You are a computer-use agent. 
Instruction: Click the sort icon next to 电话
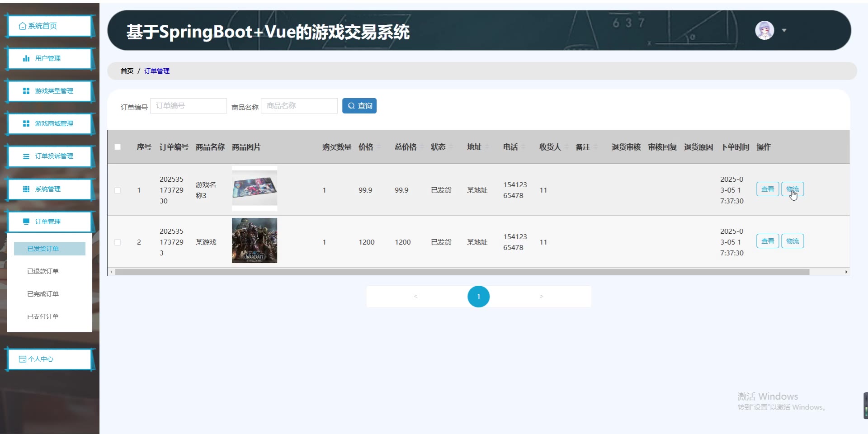(x=524, y=147)
